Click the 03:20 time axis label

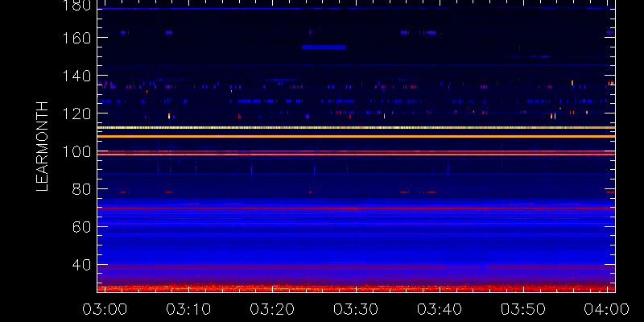click(271, 309)
